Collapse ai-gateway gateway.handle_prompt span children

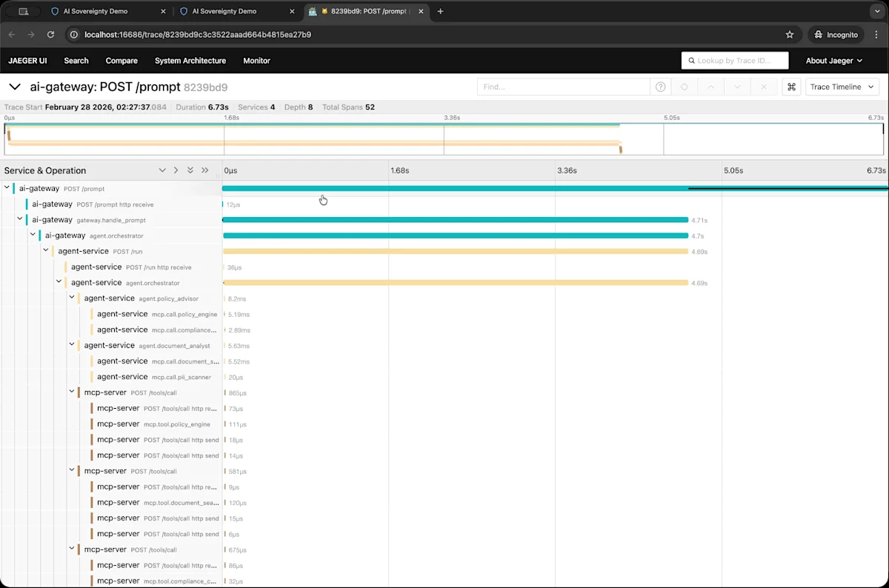point(20,219)
